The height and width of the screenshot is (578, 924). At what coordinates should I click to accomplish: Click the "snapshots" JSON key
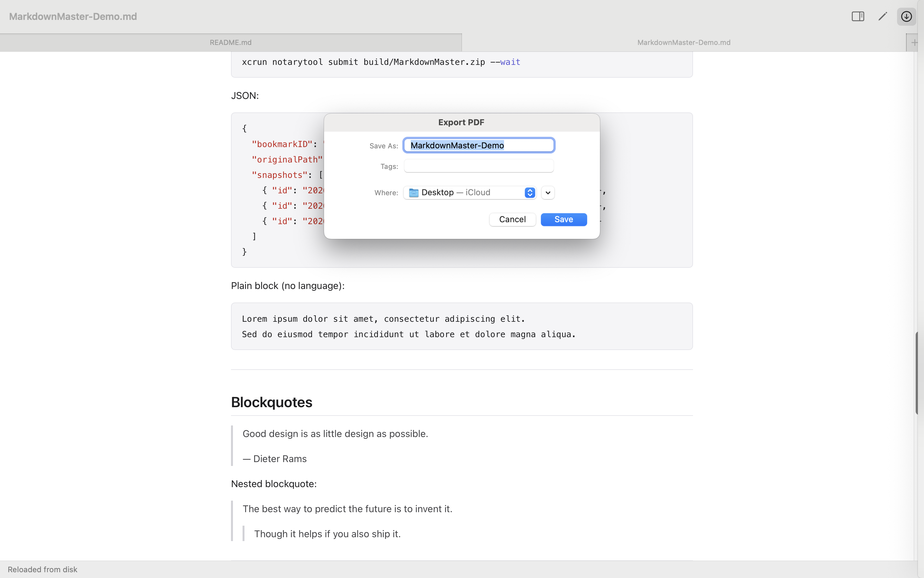[x=279, y=175]
